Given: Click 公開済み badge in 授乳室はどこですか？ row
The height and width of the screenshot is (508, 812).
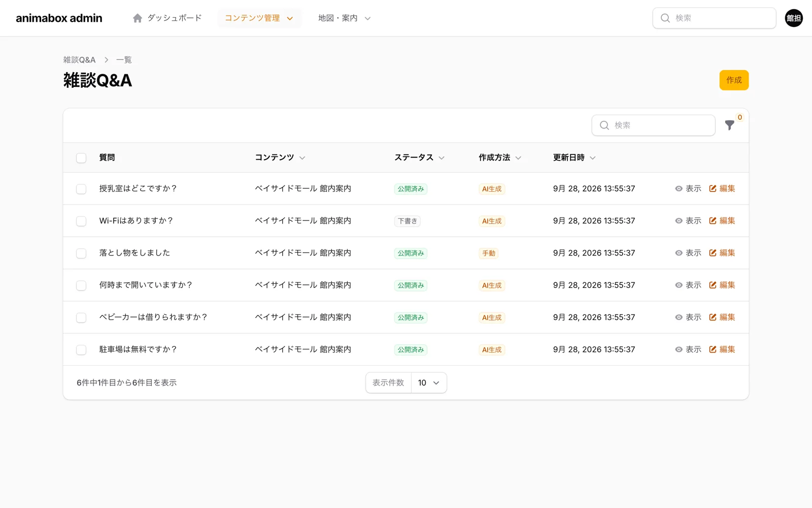Looking at the screenshot, I should pyautogui.click(x=411, y=189).
